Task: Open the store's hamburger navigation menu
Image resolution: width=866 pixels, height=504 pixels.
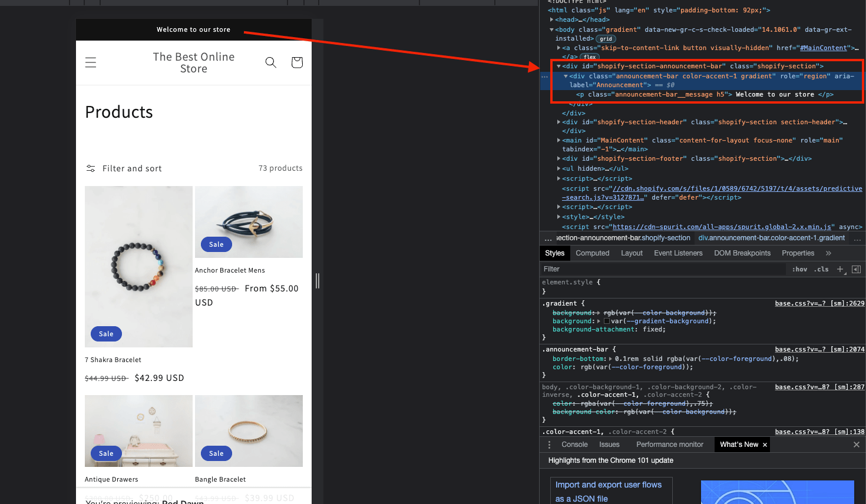Action: point(91,62)
